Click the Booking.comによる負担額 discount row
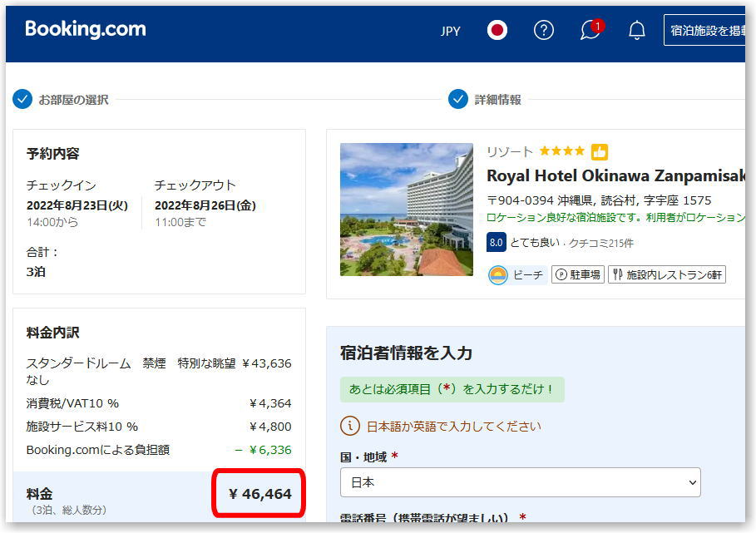This screenshot has height=533, width=756. pos(159,450)
